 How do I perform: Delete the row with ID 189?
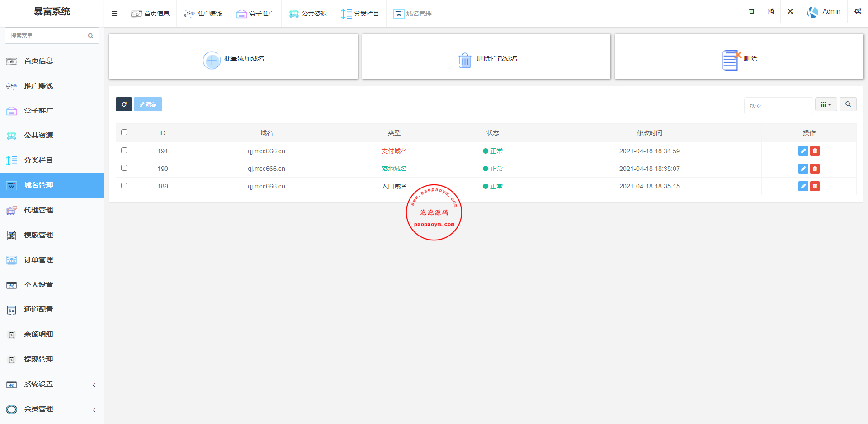coord(815,186)
